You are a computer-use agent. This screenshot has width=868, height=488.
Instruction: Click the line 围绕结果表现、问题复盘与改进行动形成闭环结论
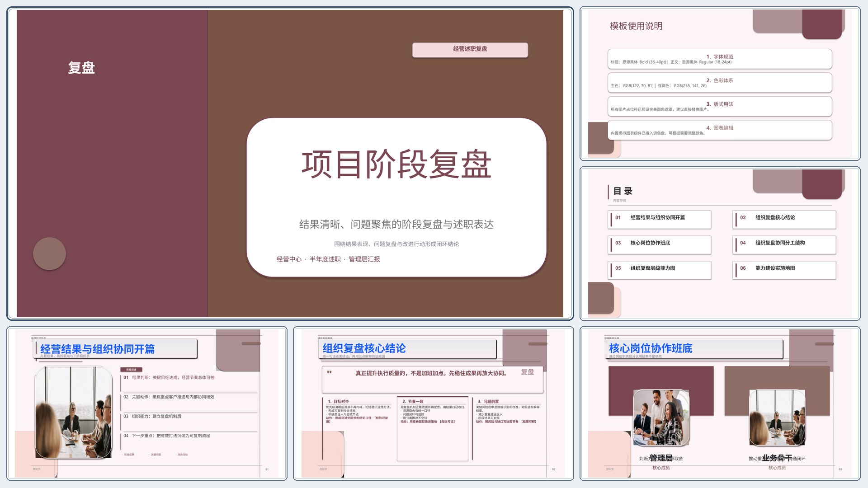click(x=396, y=244)
